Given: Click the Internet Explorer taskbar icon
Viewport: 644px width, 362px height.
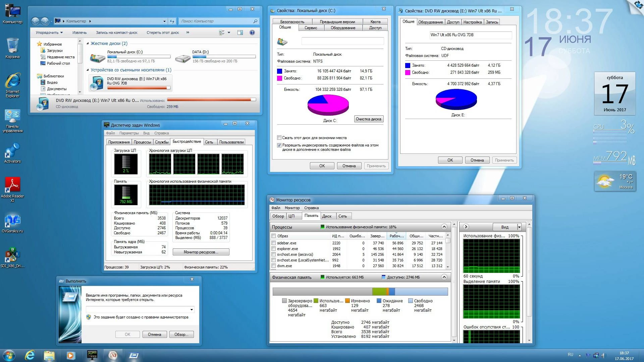Looking at the screenshot, I should coord(30,355).
